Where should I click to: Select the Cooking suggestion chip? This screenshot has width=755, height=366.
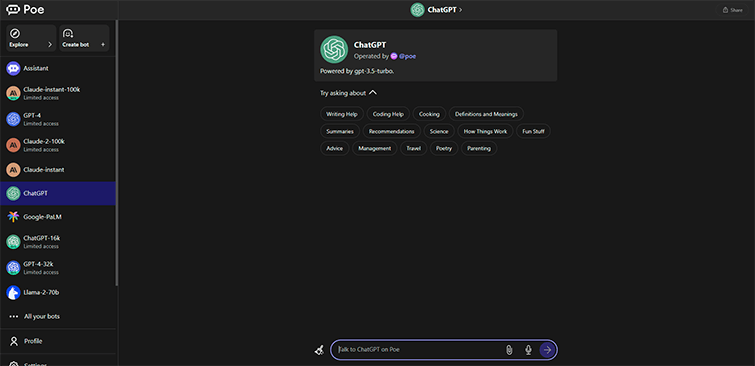pos(429,114)
